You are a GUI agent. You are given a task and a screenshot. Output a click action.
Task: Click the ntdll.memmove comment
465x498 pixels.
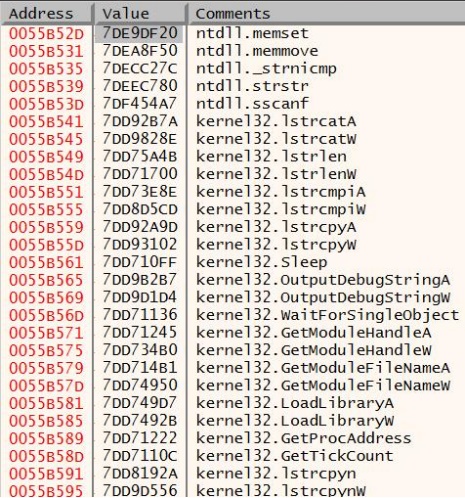coord(257,51)
